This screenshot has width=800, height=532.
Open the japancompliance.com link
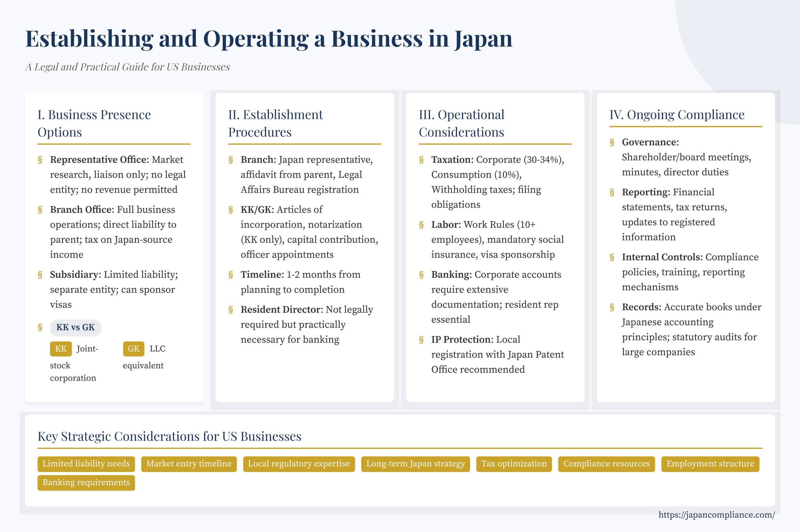716,515
